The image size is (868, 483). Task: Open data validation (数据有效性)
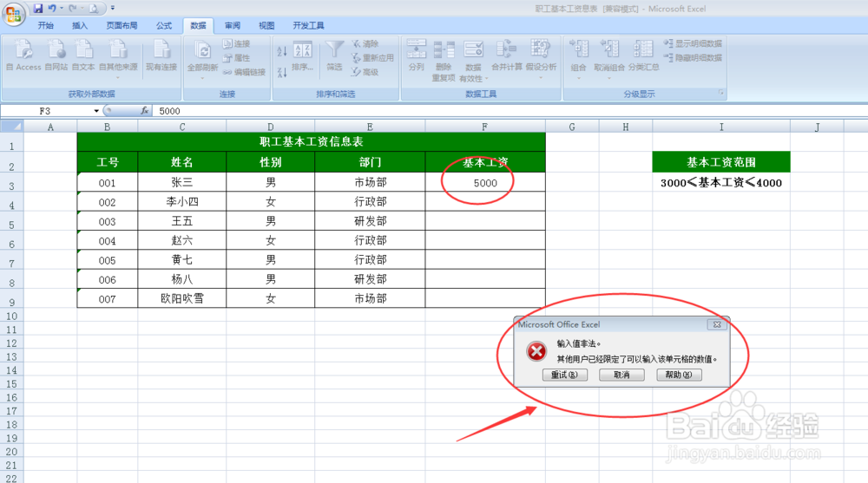point(473,61)
